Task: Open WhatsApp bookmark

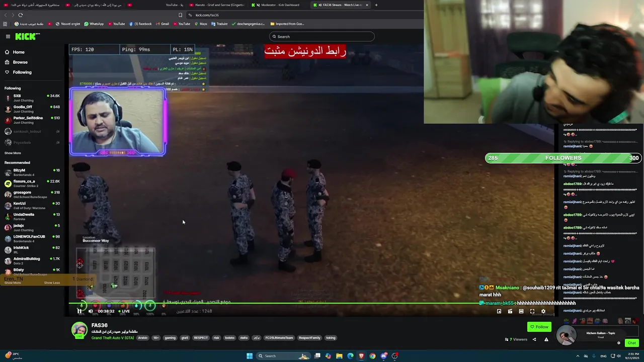Action: (x=94, y=24)
